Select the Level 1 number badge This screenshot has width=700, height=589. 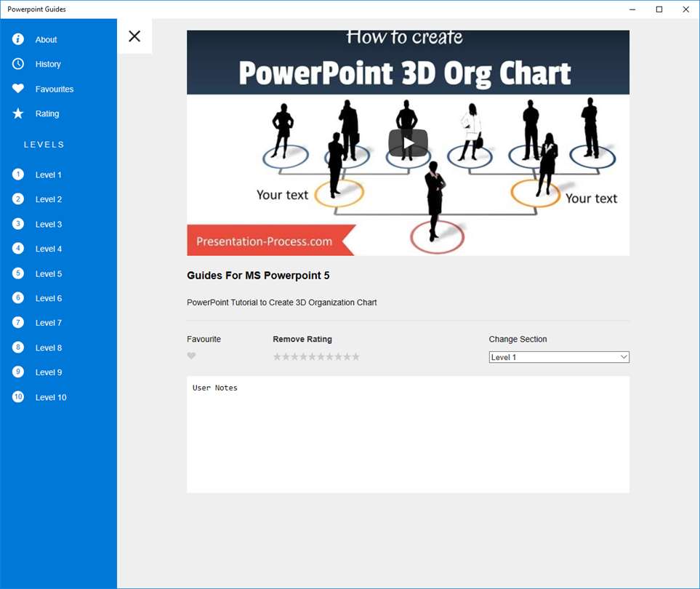coord(18,174)
